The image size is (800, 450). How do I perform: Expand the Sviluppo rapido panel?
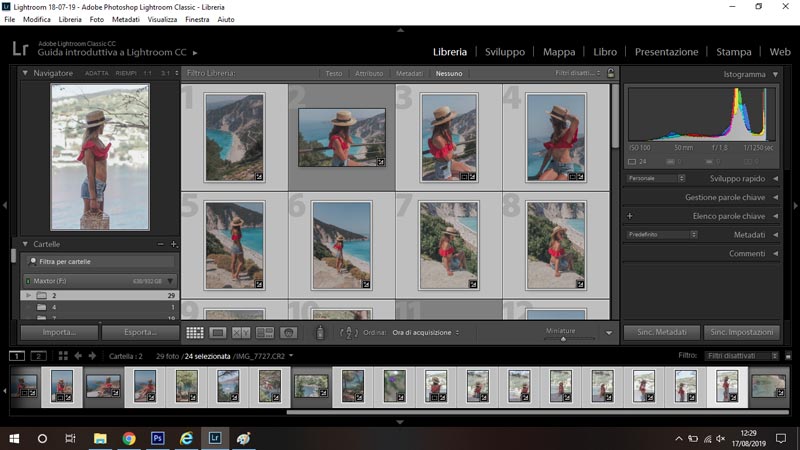(776, 179)
